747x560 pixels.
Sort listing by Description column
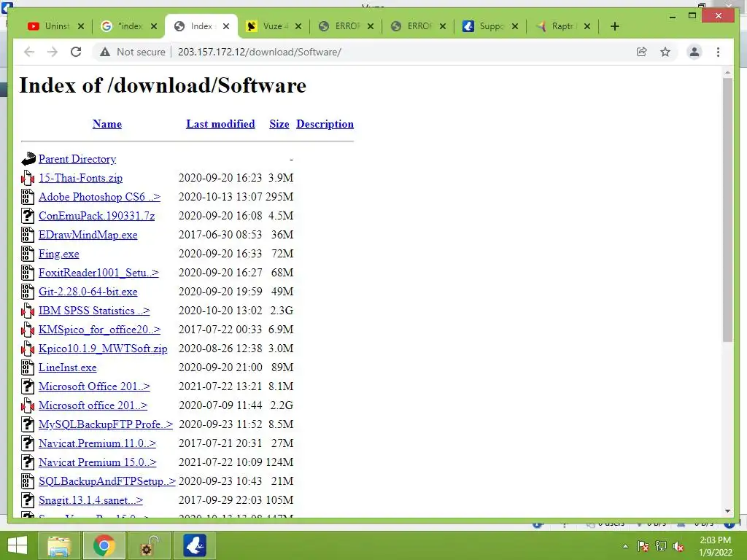pyautogui.click(x=325, y=124)
